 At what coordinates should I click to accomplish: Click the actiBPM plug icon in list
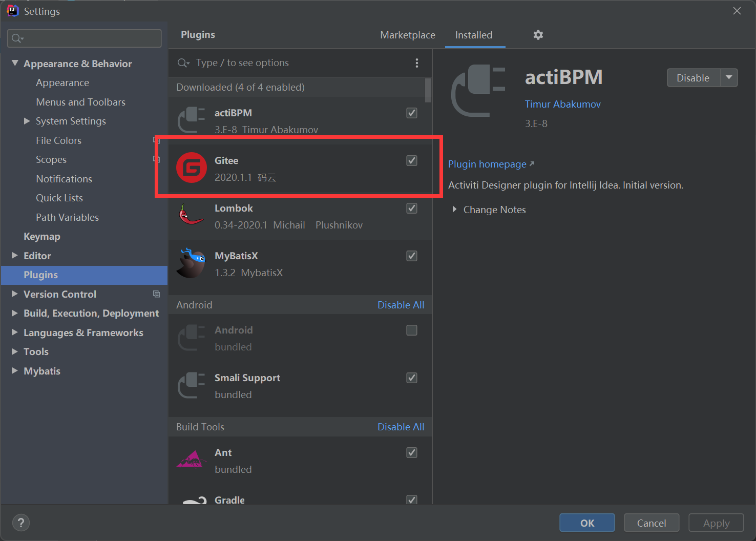[191, 120]
